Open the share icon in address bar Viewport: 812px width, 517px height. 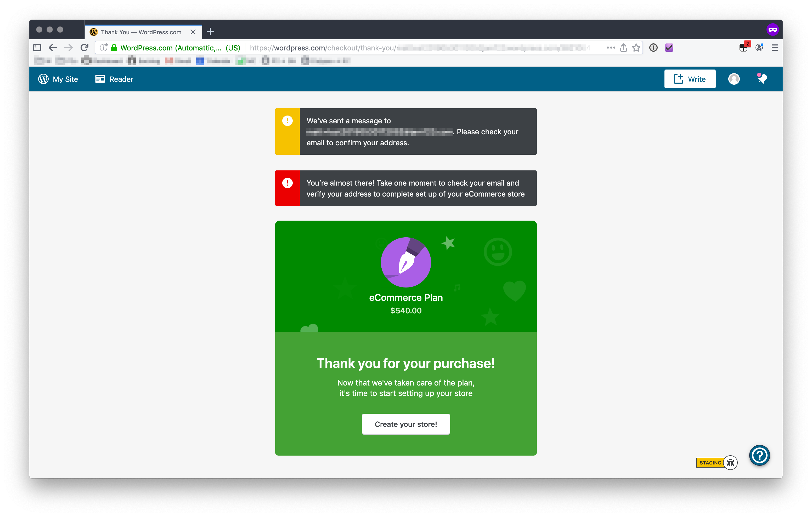623,48
